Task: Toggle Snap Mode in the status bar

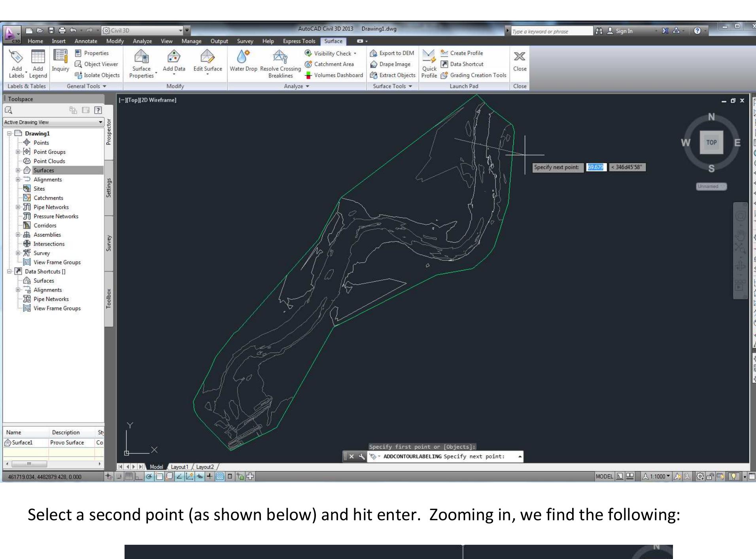Action: coord(119,476)
